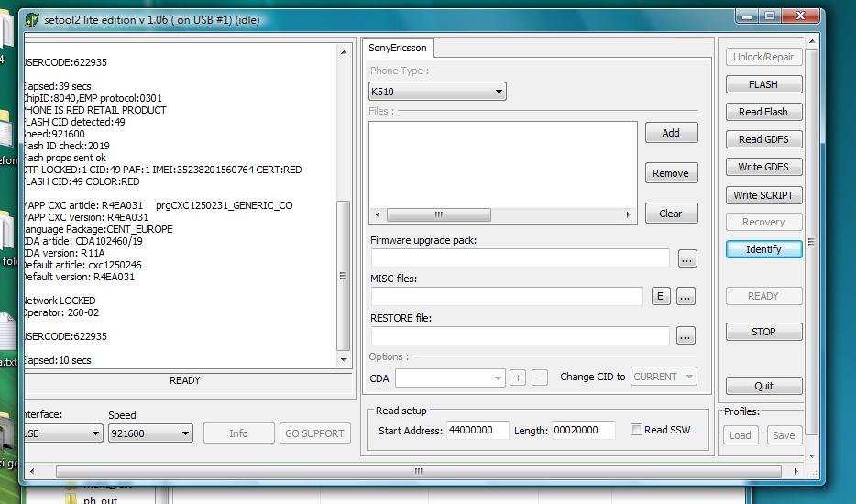This screenshot has height=504, width=856.
Task: Click the READY status bar below the log
Action: (185, 380)
